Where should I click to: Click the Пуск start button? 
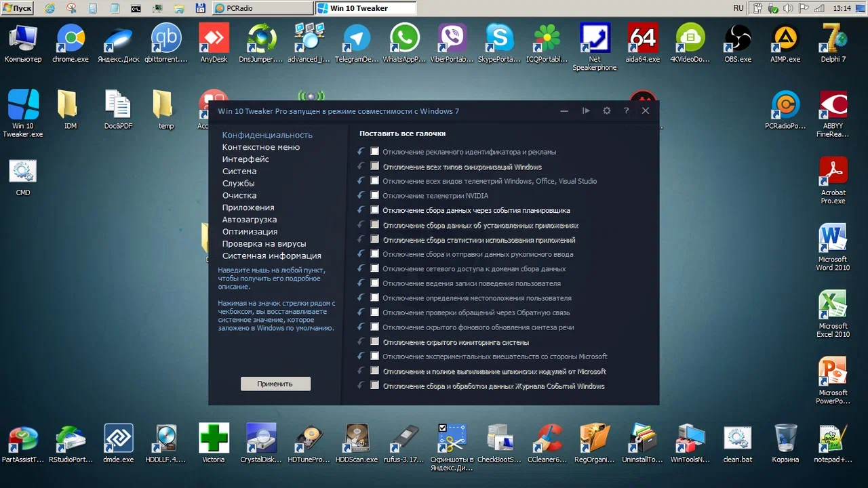pyautogui.click(x=18, y=8)
